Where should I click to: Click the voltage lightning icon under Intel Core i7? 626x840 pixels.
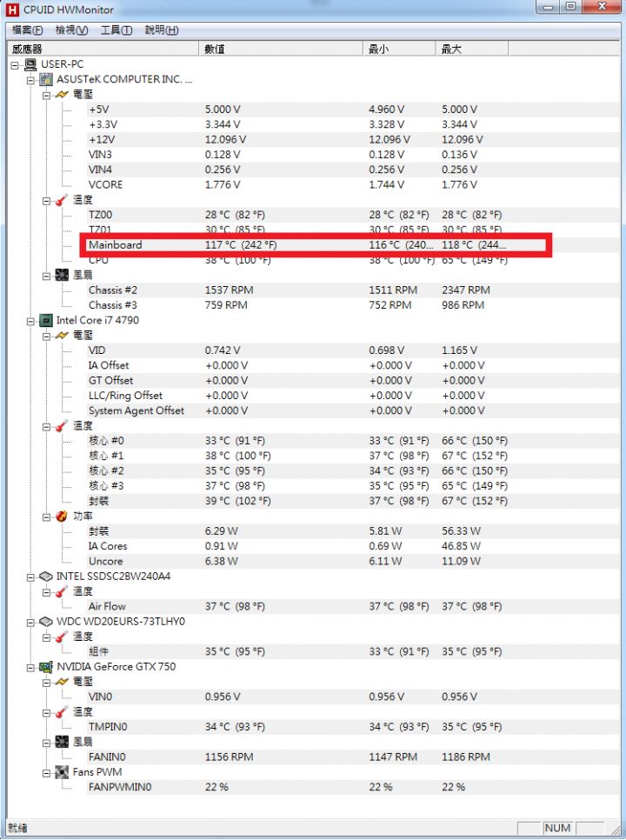(62, 336)
